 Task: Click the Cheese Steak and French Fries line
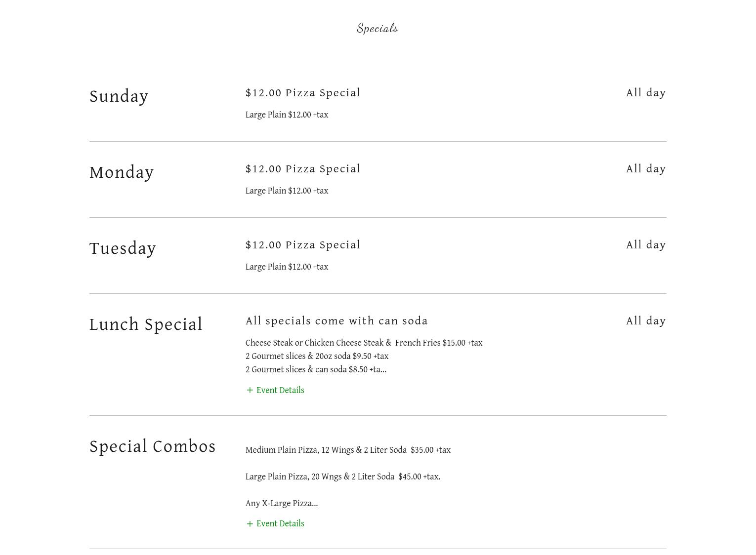[x=364, y=343]
